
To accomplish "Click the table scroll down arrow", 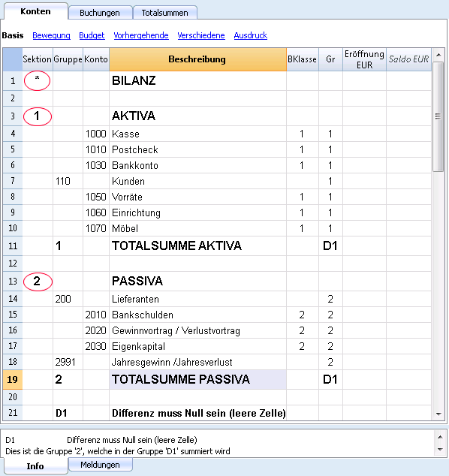I will (438, 414).
